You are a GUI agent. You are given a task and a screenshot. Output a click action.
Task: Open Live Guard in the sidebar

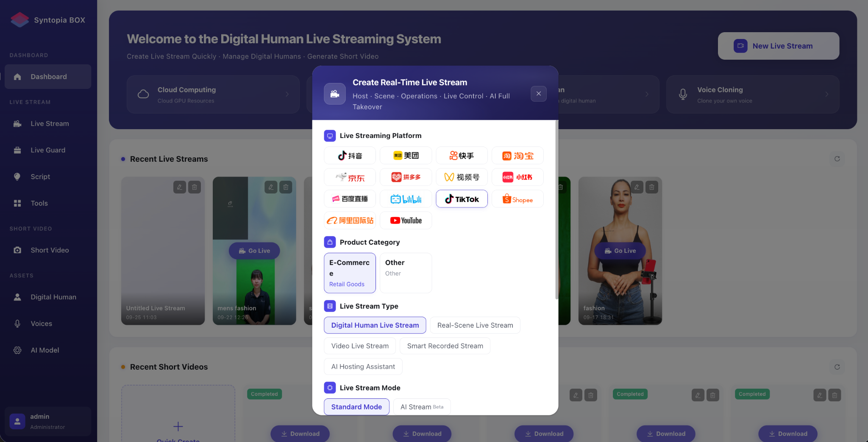point(48,150)
